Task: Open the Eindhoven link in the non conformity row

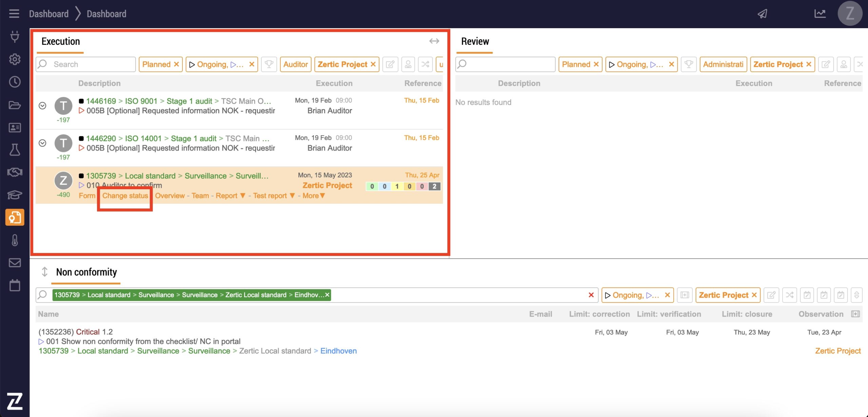Action: click(x=338, y=351)
